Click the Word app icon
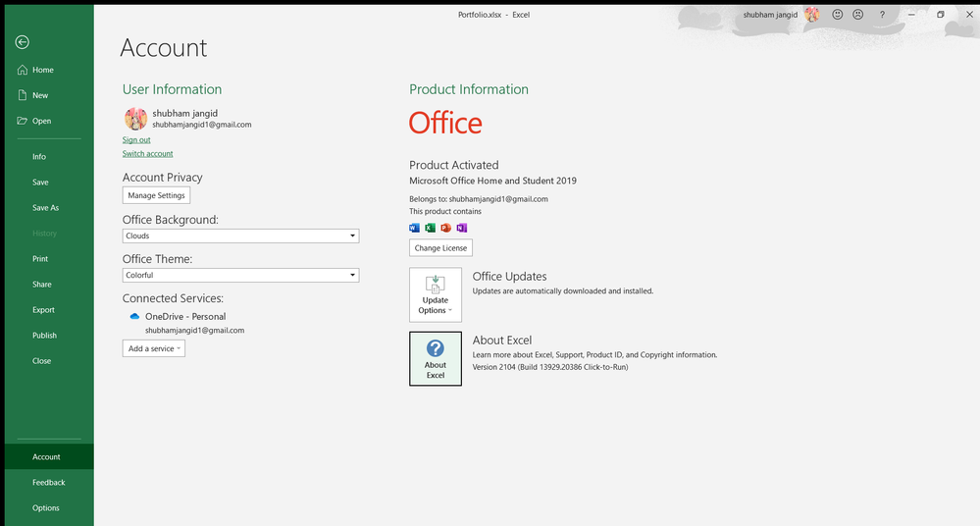The width and height of the screenshot is (980, 526). click(414, 228)
